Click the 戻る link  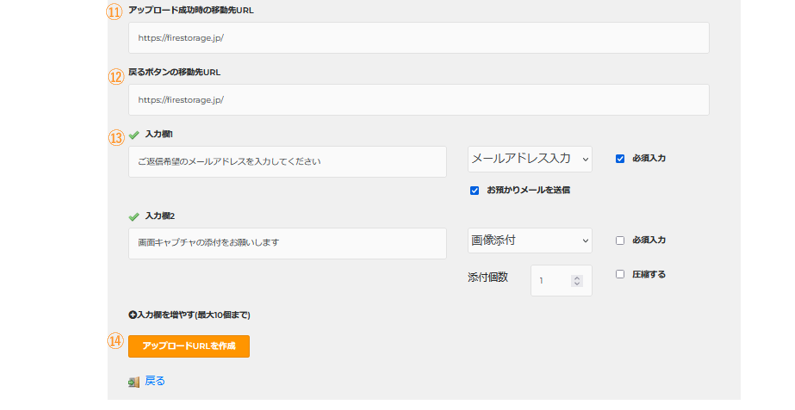(155, 381)
